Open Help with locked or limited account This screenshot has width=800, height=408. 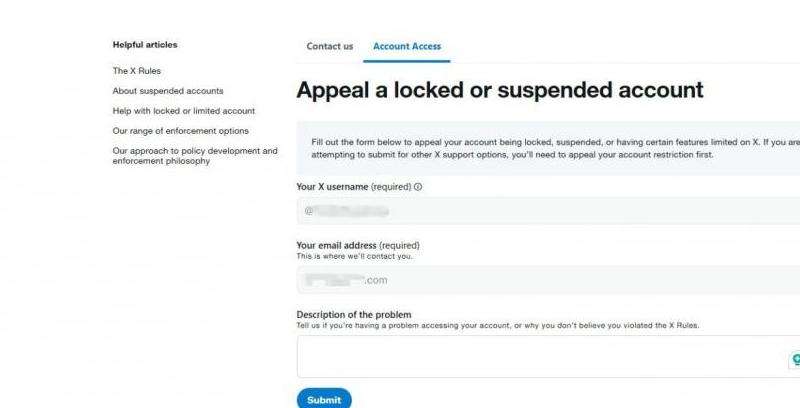tap(184, 111)
